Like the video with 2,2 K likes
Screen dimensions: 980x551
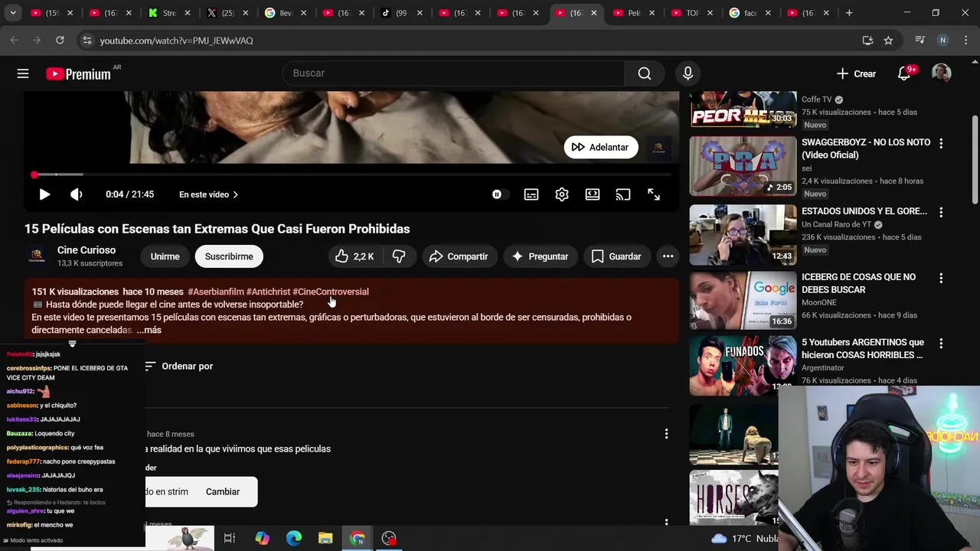click(355, 256)
